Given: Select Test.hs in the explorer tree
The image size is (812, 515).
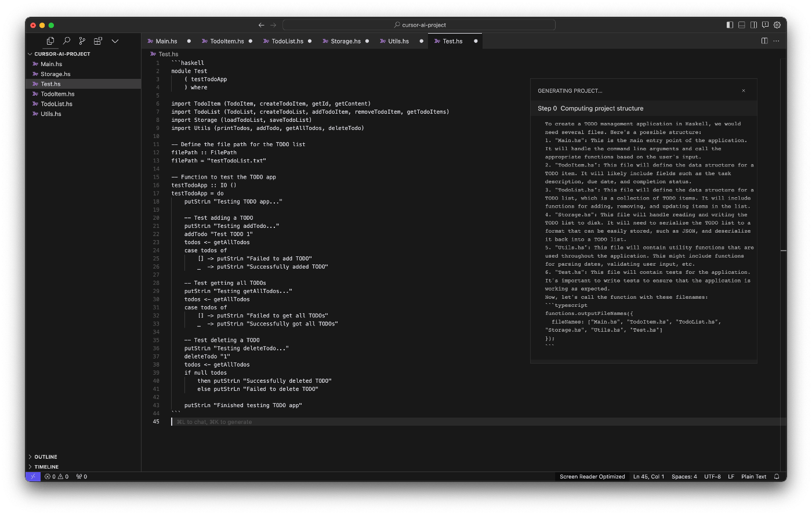Looking at the screenshot, I should coord(83,84).
